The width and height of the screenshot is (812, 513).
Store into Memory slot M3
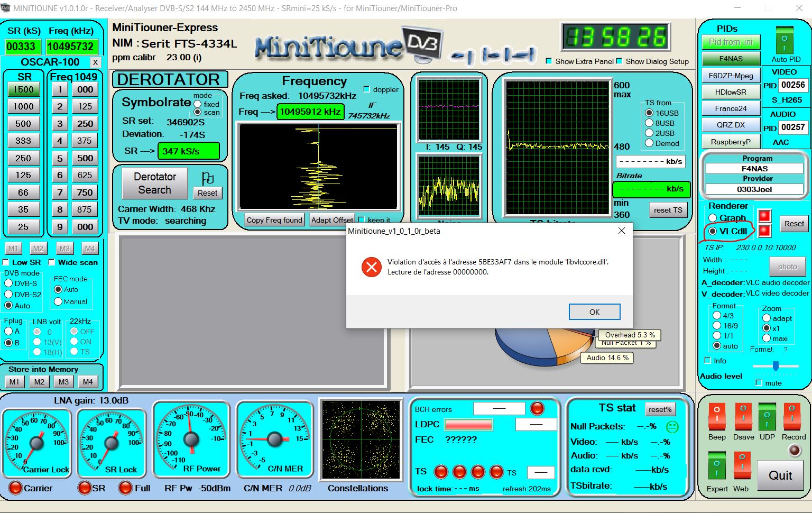(63, 382)
